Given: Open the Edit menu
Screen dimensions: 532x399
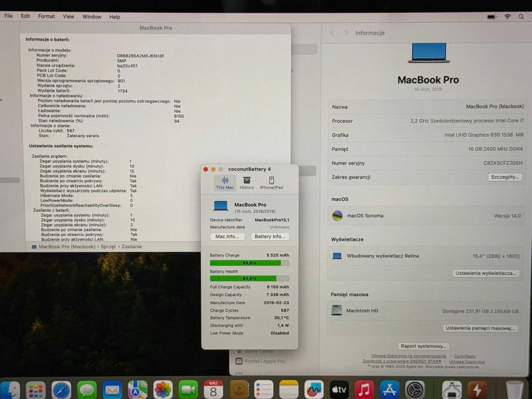Looking at the screenshot, I should tap(26, 16).
